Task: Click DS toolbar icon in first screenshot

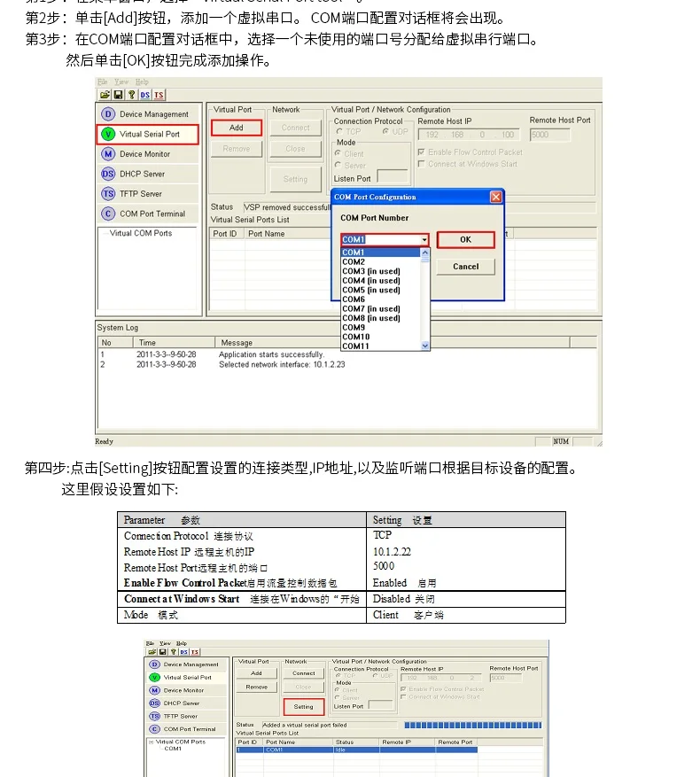Action: [x=144, y=95]
